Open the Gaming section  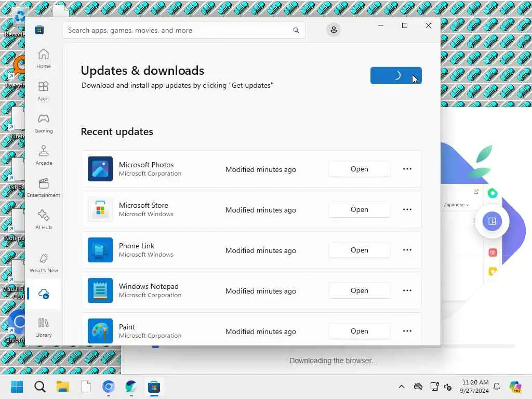pos(44,124)
